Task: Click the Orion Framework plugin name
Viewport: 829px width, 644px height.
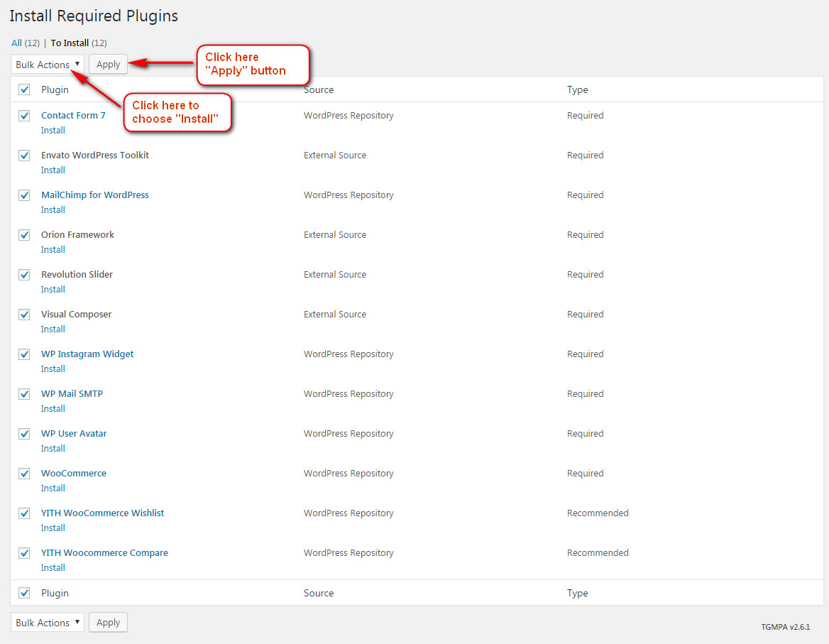Action: [x=78, y=234]
